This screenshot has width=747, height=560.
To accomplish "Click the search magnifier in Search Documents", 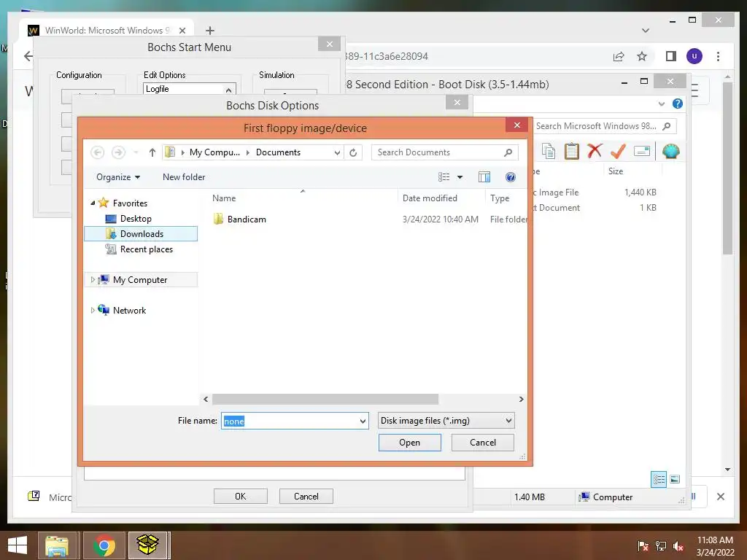I will [x=508, y=152].
